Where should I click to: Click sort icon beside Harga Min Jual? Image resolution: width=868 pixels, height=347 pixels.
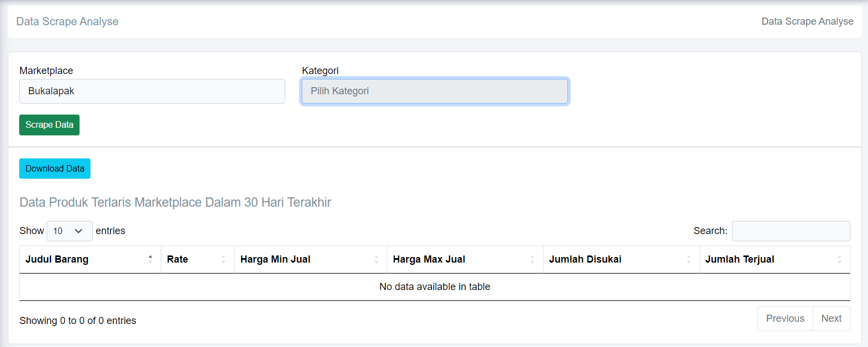[x=376, y=259]
